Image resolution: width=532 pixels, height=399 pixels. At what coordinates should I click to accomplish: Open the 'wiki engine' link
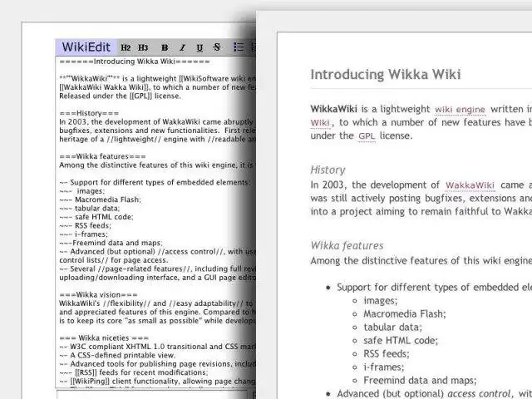(460, 110)
